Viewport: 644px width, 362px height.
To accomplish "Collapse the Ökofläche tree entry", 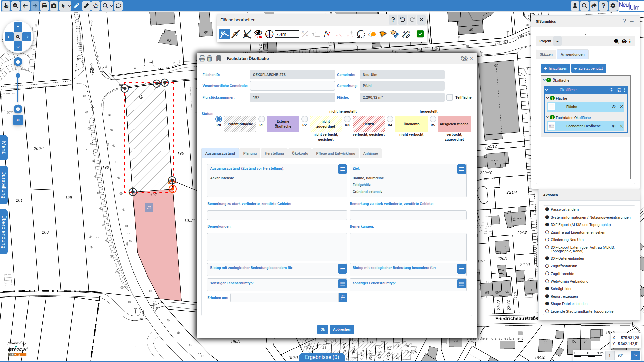I will 544,80.
